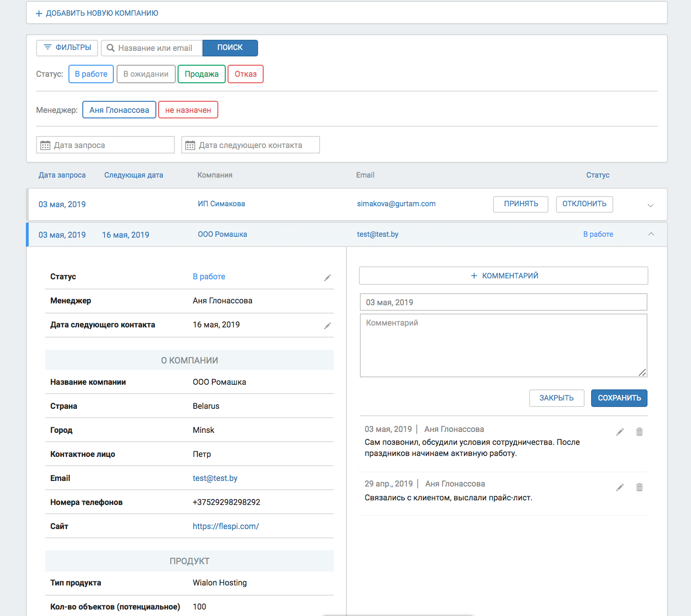Expand the ИП Симакова row chevron
Screen dimensions: 691x616
(x=650, y=205)
